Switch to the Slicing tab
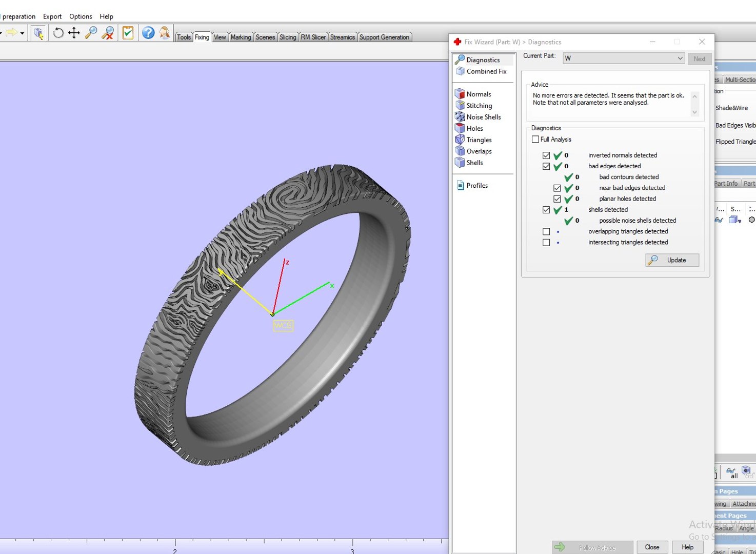756x554 pixels. 288,37
